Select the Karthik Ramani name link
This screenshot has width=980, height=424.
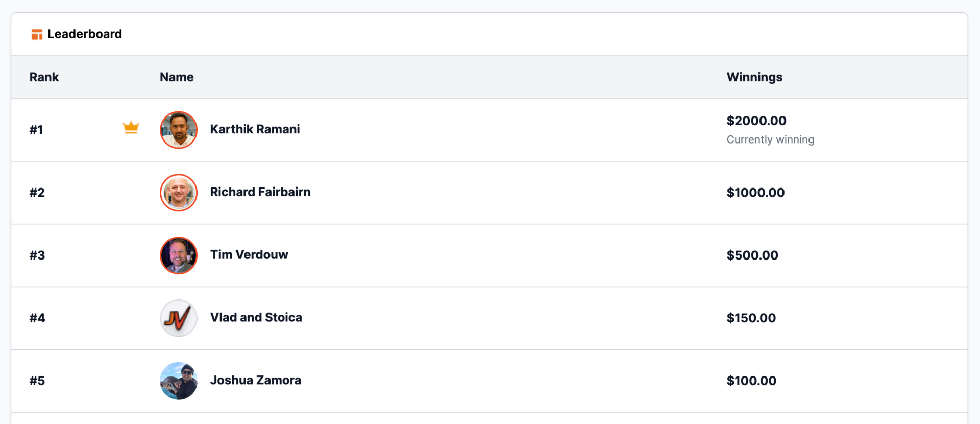pos(255,129)
